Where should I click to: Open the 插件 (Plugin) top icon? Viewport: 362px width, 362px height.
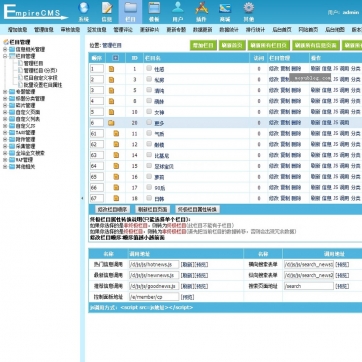tap(201, 11)
